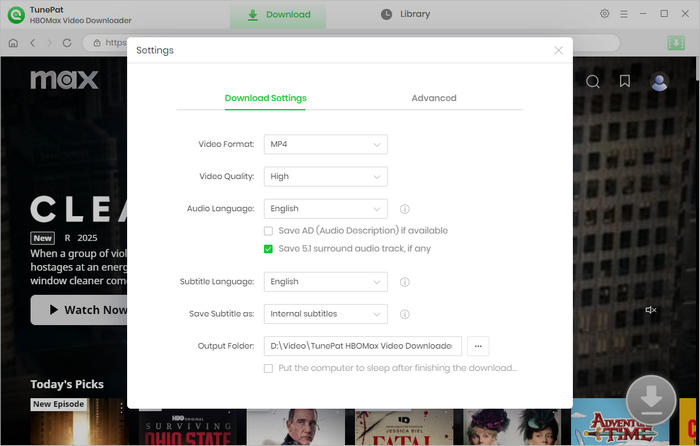
Task: Open the Max profile avatar
Action: click(659, 82)
